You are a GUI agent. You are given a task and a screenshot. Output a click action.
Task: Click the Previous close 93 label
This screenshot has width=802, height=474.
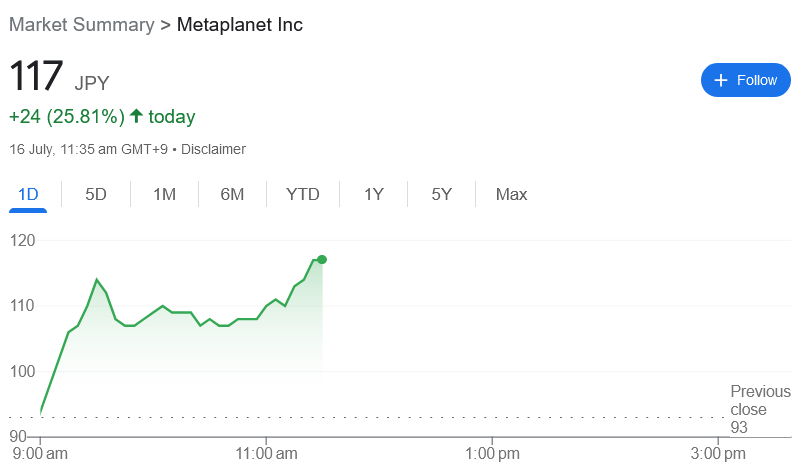click(759, 409)
